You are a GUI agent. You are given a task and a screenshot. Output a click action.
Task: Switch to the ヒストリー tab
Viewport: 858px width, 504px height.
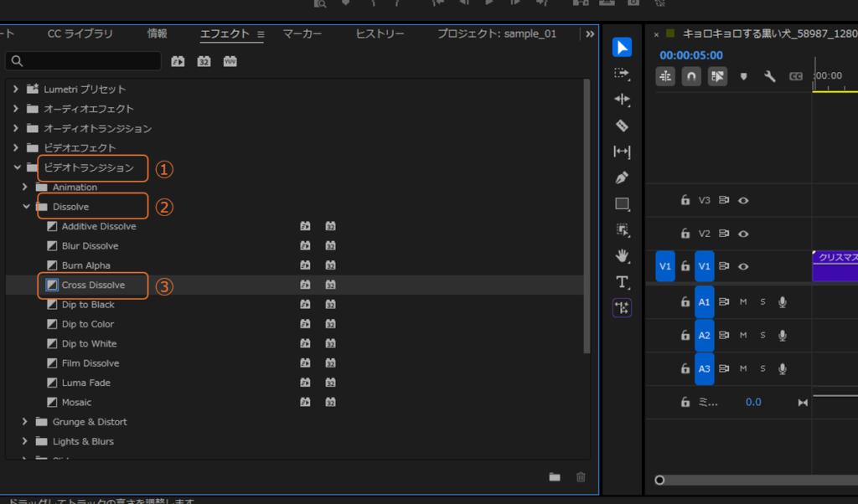[380, 34]
